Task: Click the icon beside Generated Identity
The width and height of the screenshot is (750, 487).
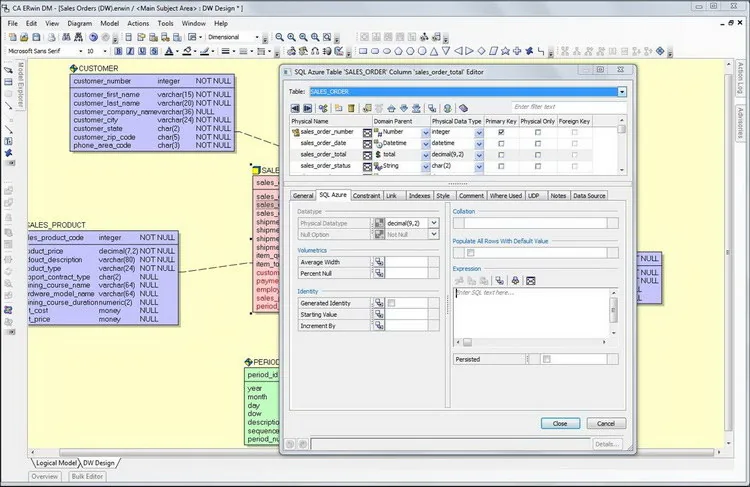Action: [379, 303]
